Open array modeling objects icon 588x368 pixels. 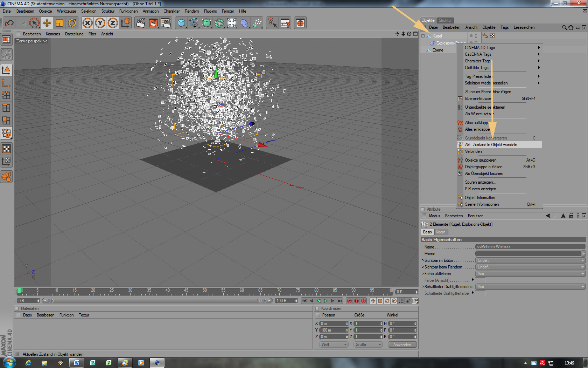(x=219, y=23)
